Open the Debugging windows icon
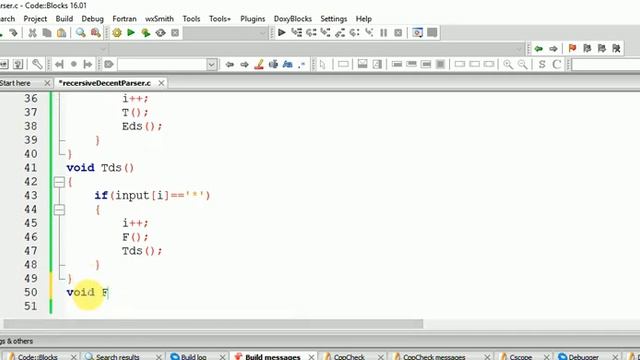640x360 pixels. click(417, 33)
